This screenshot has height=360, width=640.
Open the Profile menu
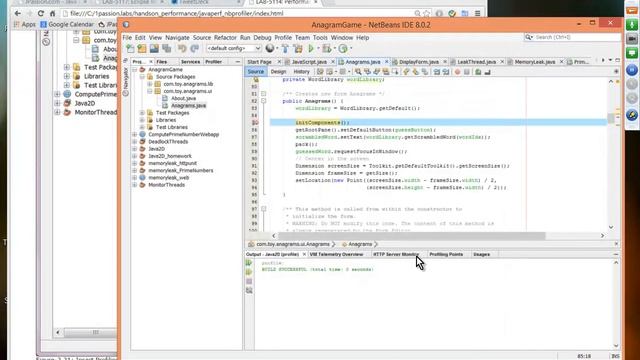(283, 38)
